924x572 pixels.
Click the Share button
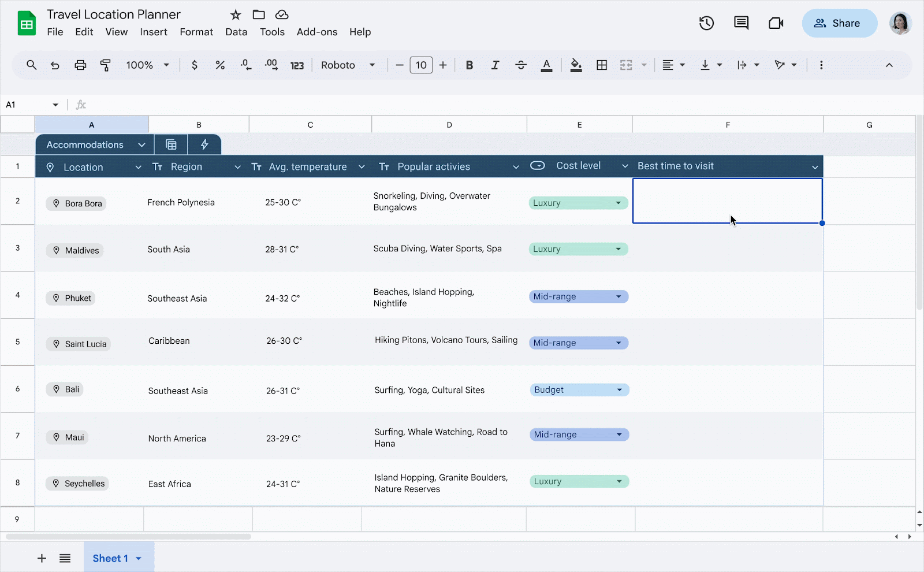839,23
